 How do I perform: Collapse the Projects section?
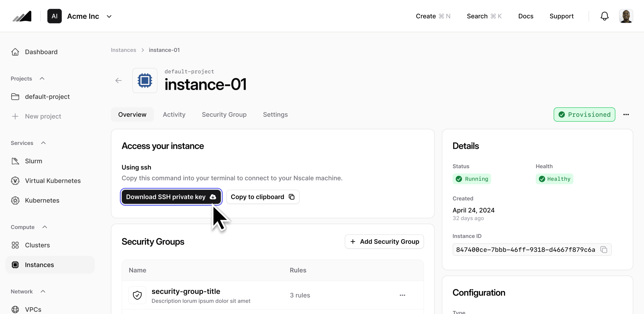point(42,78)
